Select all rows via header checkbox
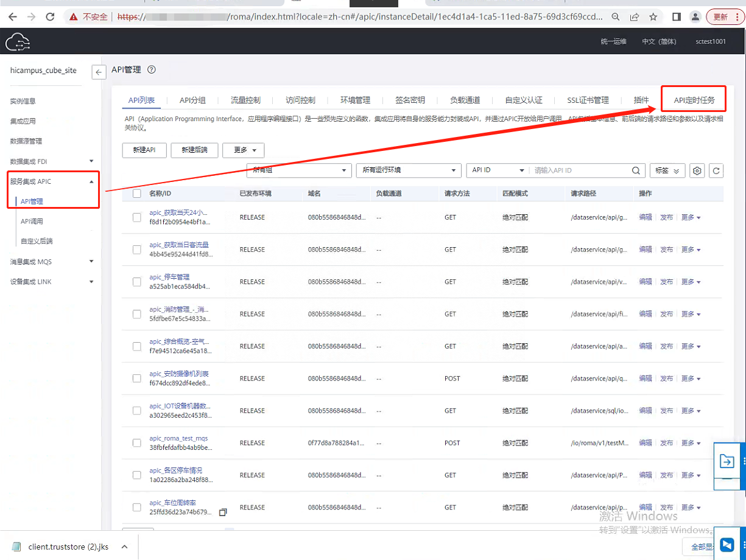Screen dimensions: 746x560 coord(137,194)
